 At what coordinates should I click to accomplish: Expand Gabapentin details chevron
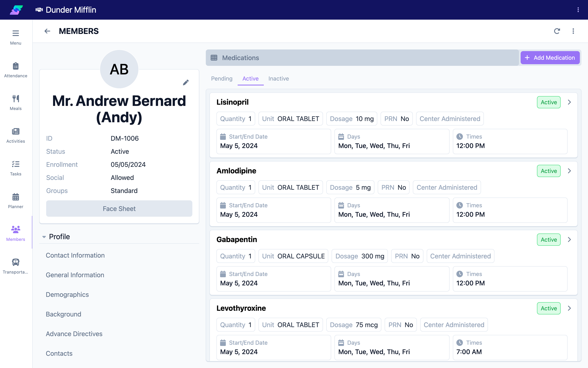click(x=569, y=239)
